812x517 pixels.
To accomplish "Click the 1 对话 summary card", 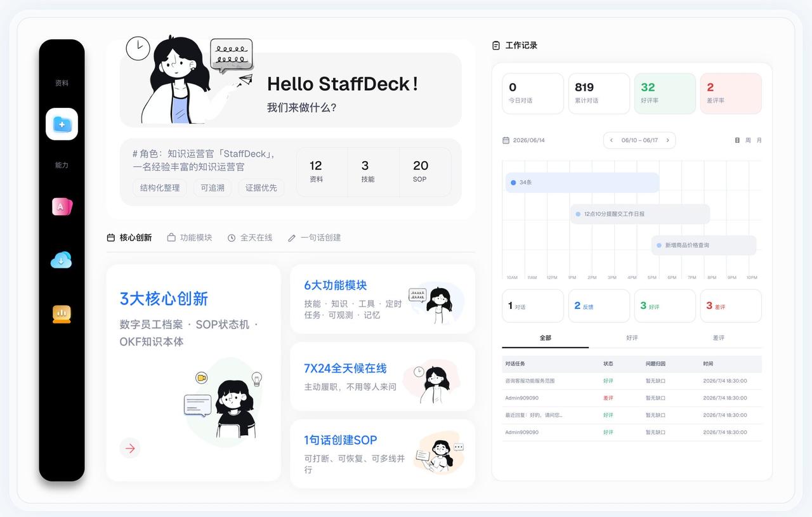I will 533,306.
